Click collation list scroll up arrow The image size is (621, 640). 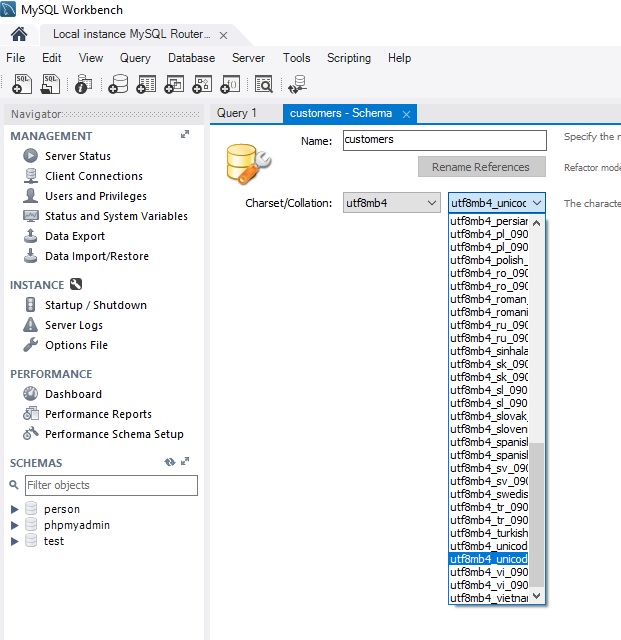536,223
